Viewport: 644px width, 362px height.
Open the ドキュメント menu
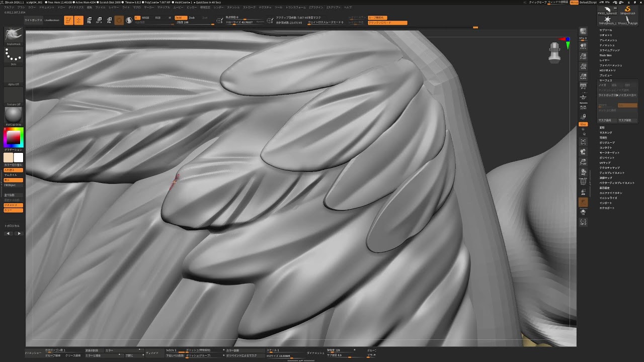coord(47,8)
